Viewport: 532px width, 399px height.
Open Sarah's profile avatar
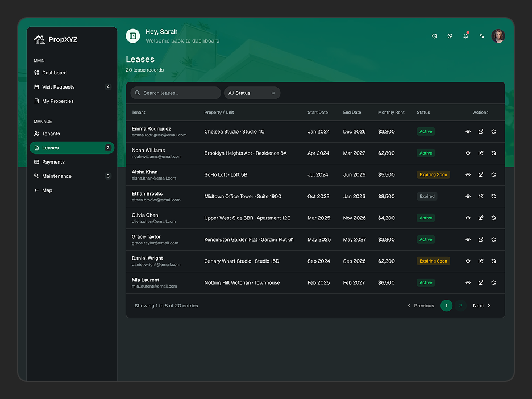click(498, 36)
